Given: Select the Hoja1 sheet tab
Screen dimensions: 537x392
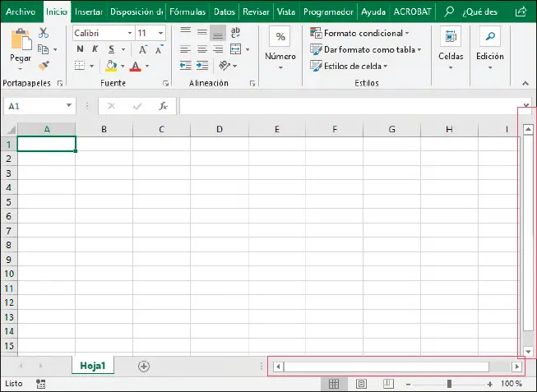Looking at the screenshot, I should [93, 366].
